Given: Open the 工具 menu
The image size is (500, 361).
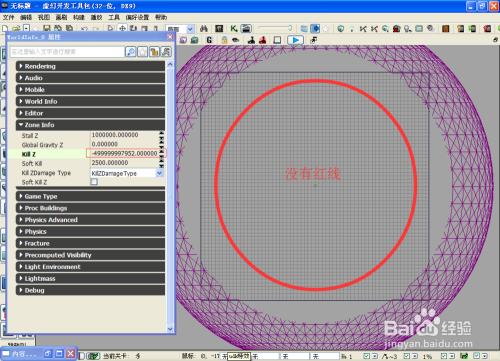Looking at the screenshot, I should pos(114,17).
